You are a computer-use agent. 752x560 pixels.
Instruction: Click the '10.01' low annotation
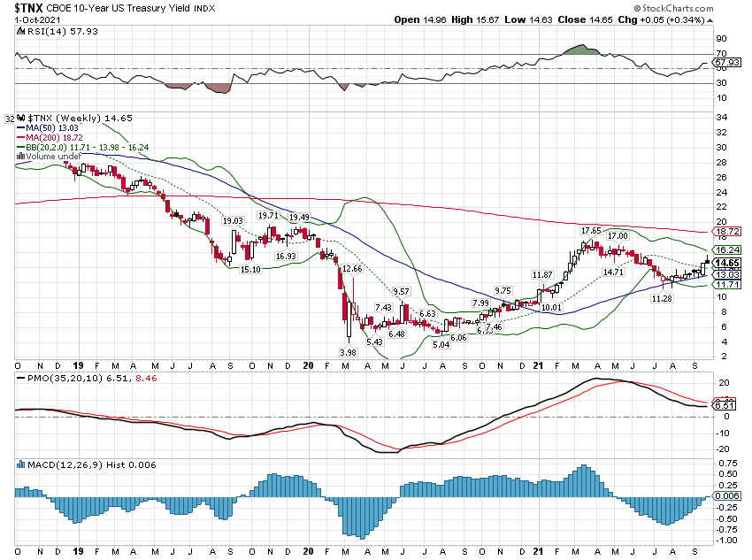tap(551, 307)
